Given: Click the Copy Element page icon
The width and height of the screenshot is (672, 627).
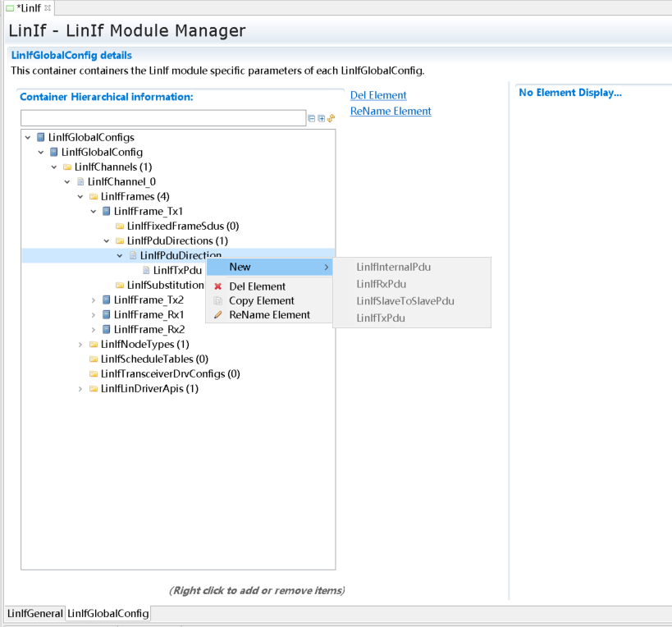Looking at the screenshot, I should 218,300.
